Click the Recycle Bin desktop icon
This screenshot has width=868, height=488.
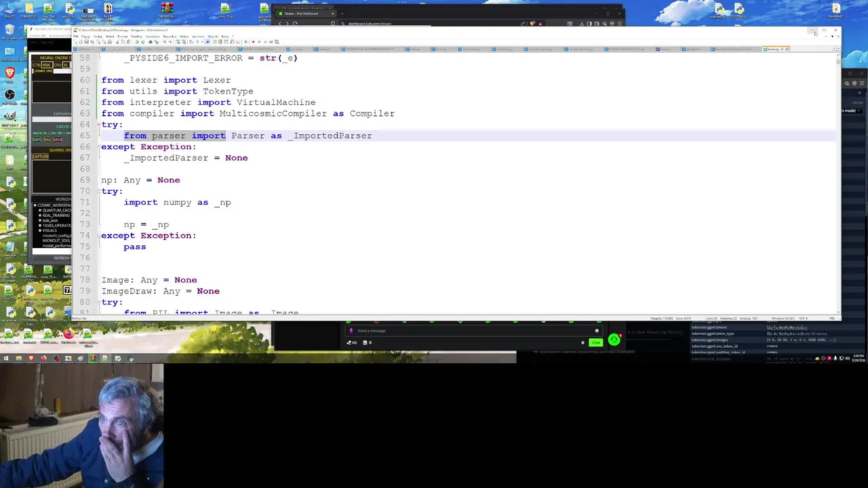pos(9,32)
